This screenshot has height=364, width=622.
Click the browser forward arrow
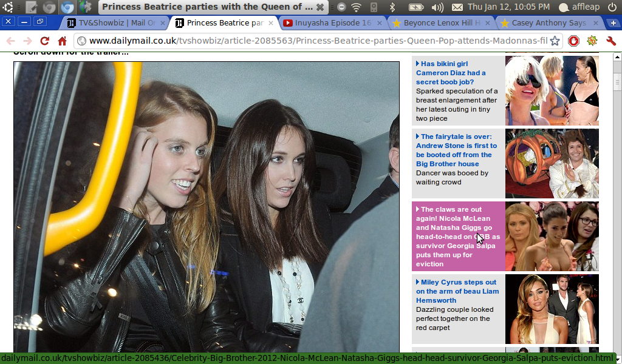click(x=27, y=41)
